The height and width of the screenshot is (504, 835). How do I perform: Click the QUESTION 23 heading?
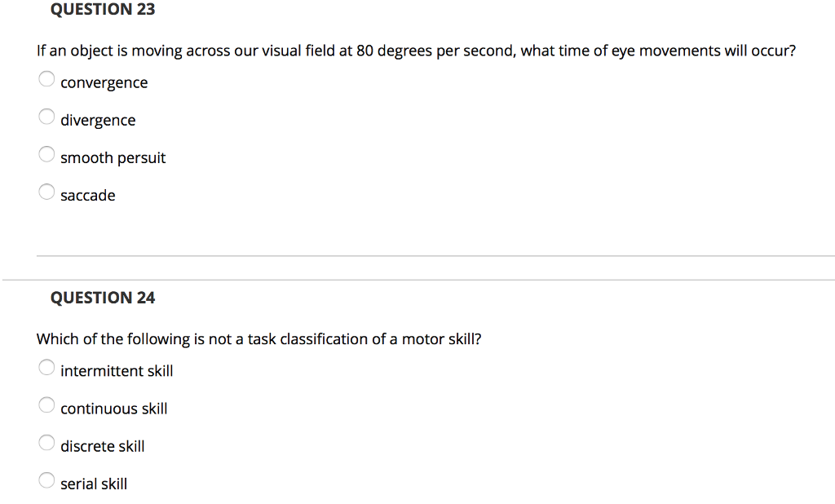tap(102, 9)
